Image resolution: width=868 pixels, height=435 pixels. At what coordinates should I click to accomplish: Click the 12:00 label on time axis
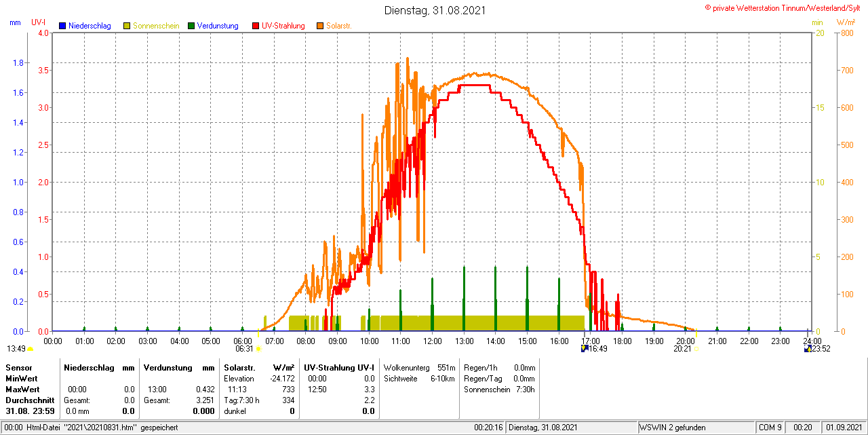click(432, 341)
